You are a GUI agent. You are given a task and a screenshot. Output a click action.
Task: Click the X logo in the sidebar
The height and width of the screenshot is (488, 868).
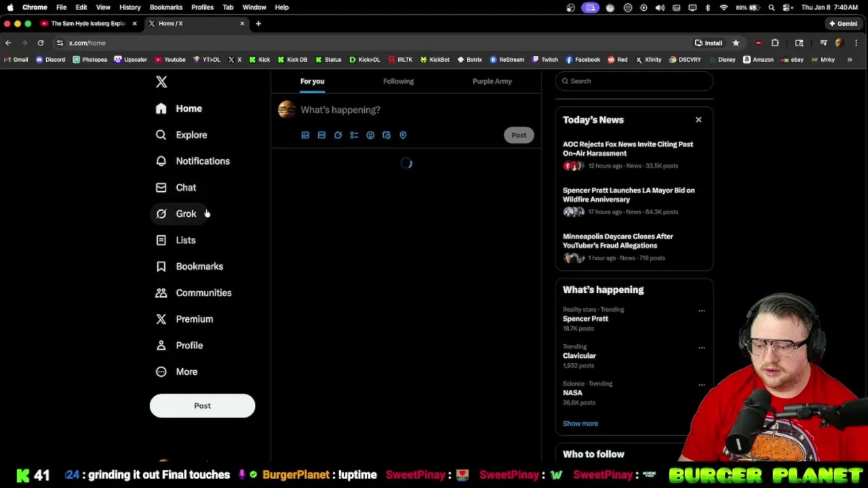(x=161, y=82)
